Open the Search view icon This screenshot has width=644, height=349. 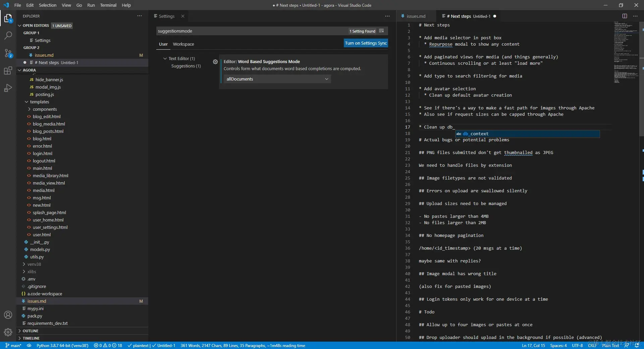pyautogui.click(x=8, y=36)
